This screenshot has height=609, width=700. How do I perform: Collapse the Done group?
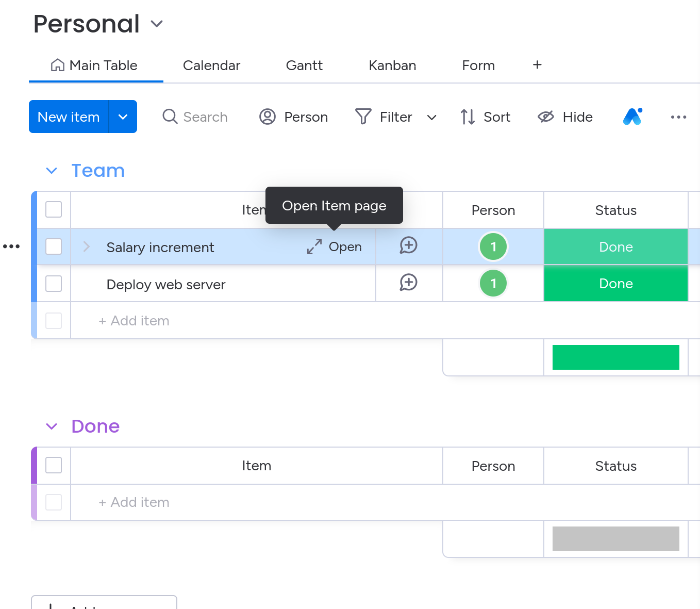[52, 426]
